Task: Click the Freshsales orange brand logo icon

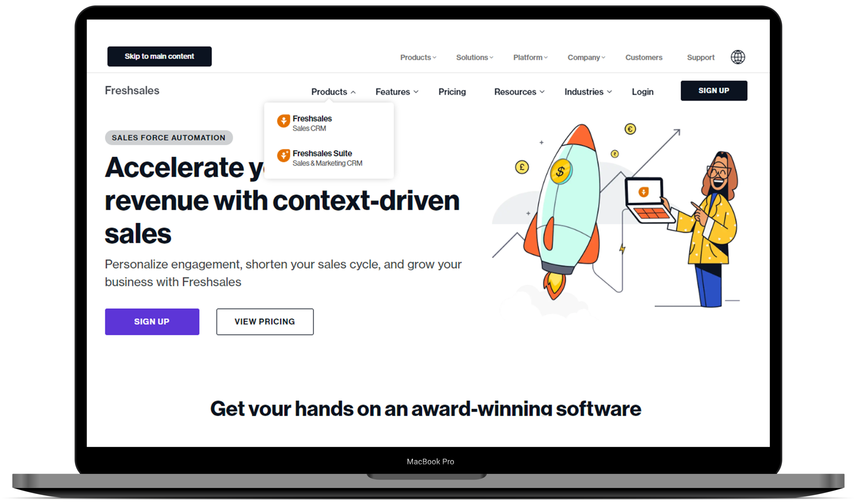Action: (283, 121)
